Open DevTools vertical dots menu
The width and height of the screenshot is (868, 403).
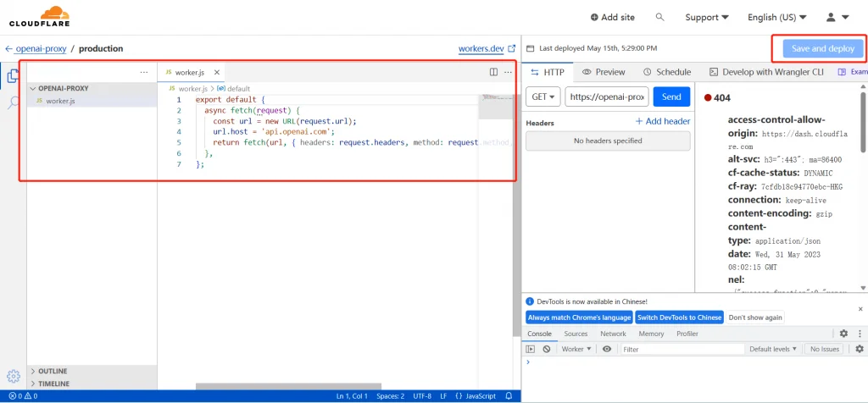coord(860,334)
